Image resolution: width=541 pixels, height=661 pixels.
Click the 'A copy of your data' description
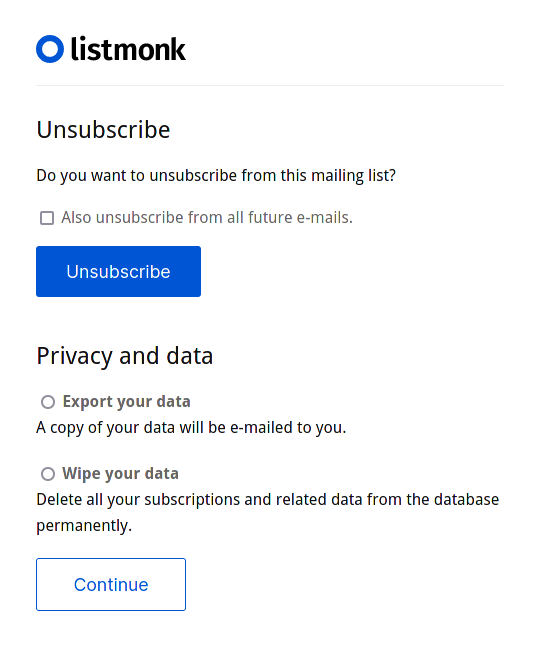[191, 428]
